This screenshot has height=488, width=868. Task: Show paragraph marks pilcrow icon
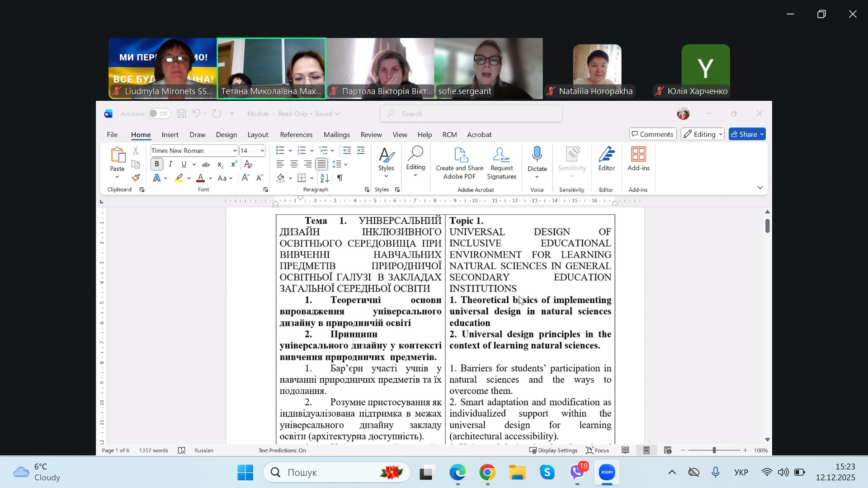coord(340,178)
